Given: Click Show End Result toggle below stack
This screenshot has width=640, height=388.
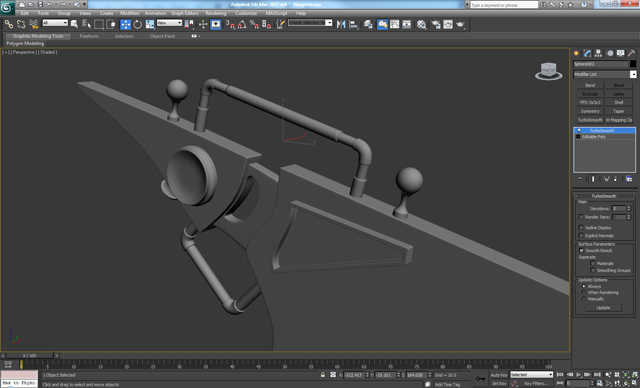Looking at the screenshot, I should point(593,179).
